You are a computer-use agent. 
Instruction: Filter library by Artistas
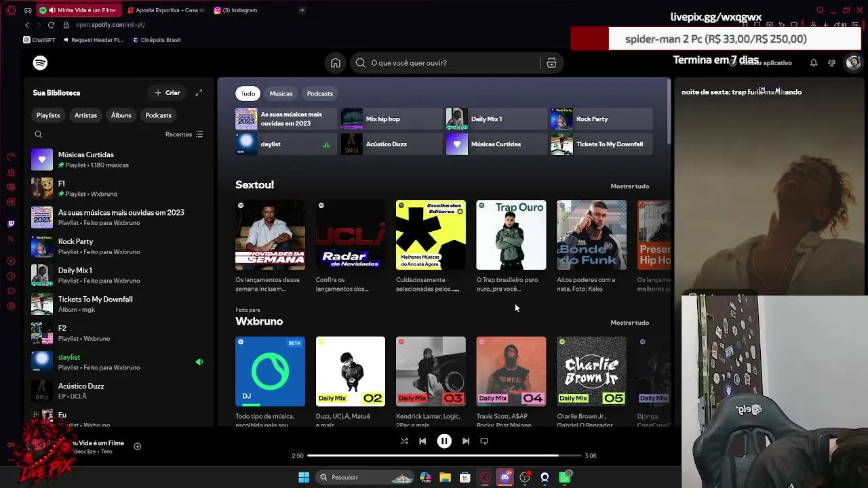coord(85,115)
